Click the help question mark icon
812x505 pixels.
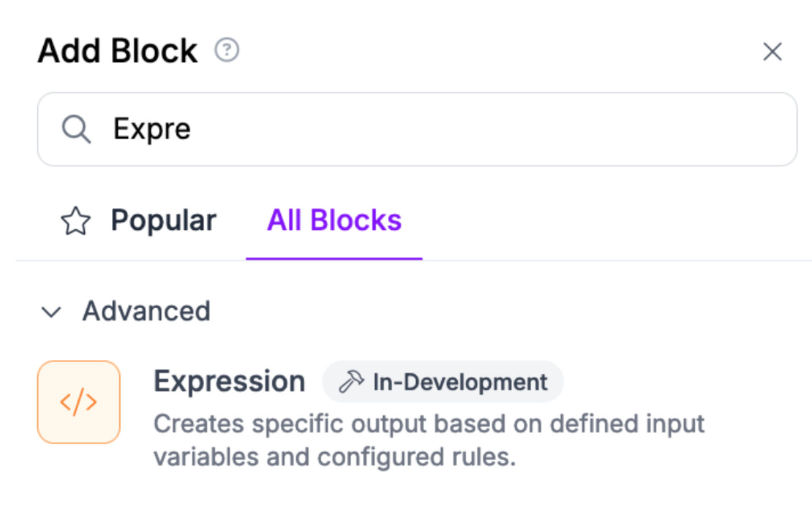pos(226,50)
